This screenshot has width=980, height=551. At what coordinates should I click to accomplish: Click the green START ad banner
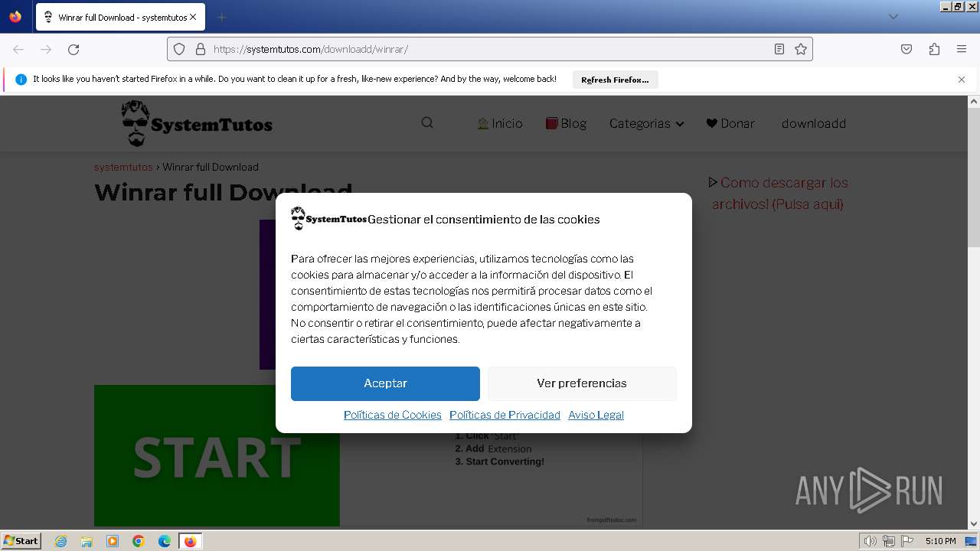(x=217, y=456)
